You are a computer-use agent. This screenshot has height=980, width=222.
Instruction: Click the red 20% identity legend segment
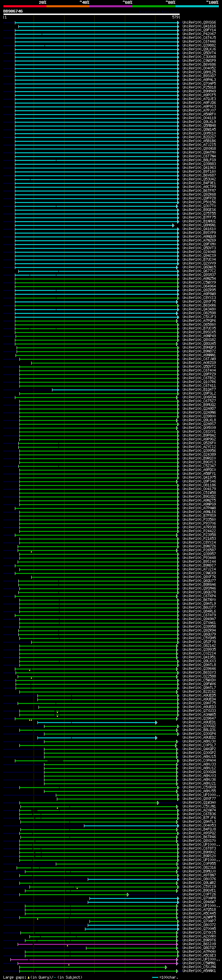tap(25, 6)
